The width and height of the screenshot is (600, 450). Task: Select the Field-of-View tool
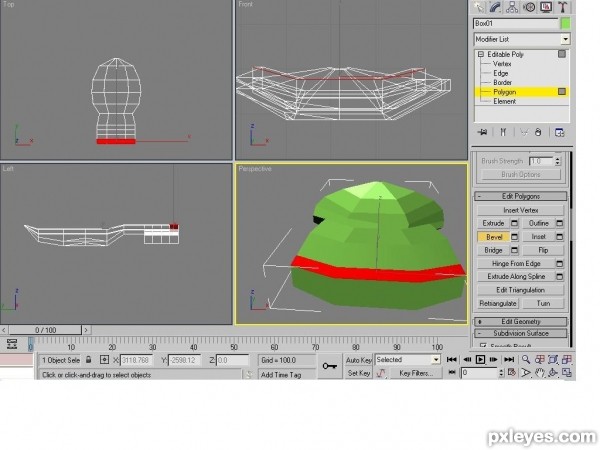click(x=526, y=373)
